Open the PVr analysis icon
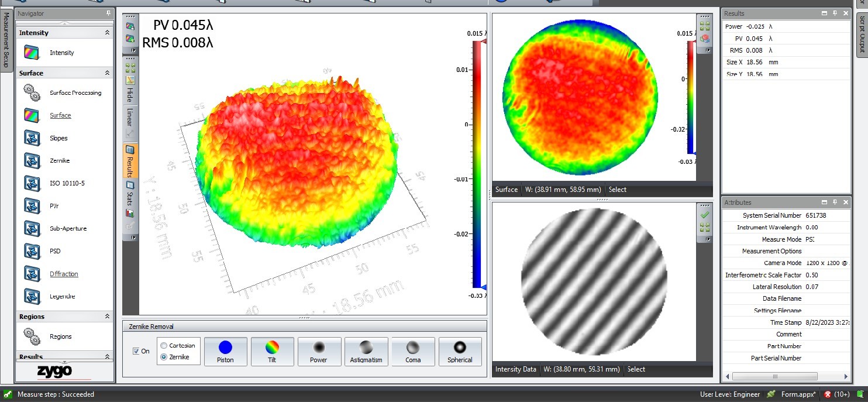 [32, 205]
